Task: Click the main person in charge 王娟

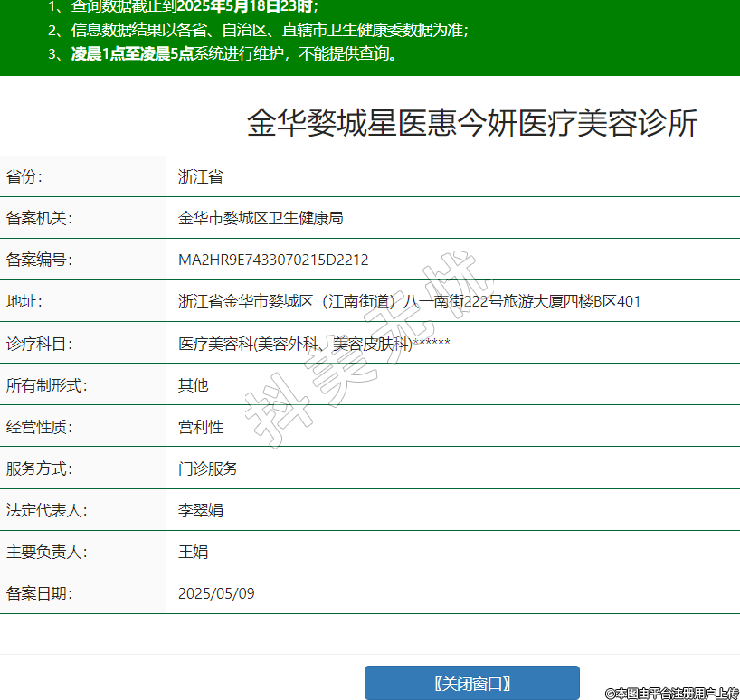Action: [194, 552]
